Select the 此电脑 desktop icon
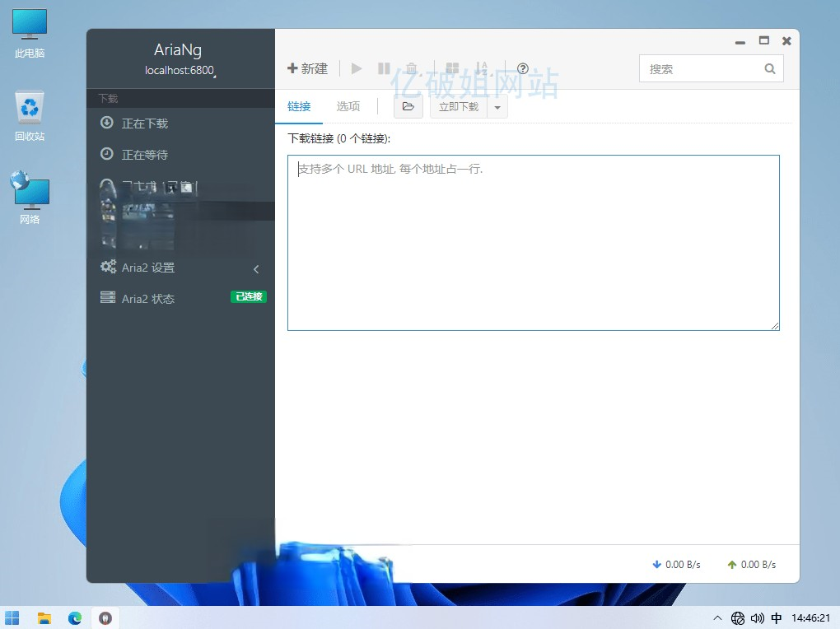The width and height of the screenshot is (840, 629). (x=30, y=33)
